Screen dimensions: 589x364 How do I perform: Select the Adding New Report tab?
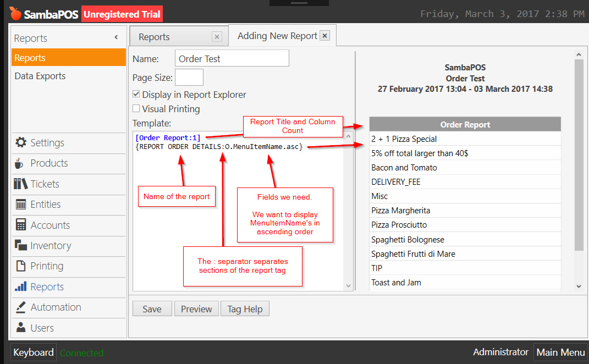278,35
